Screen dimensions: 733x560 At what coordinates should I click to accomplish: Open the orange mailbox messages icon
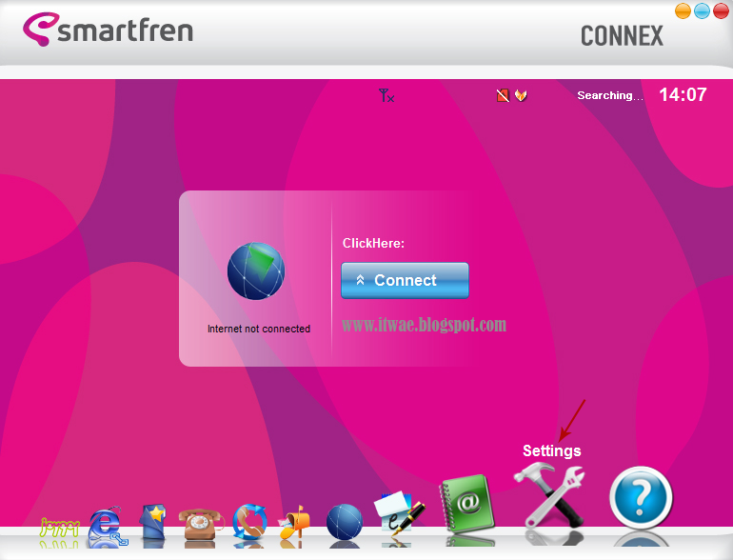click(x=294, y=523)
